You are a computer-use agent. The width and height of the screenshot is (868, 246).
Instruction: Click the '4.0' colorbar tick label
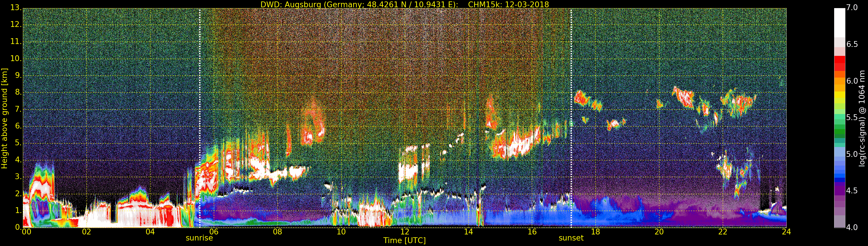point(852,227)
